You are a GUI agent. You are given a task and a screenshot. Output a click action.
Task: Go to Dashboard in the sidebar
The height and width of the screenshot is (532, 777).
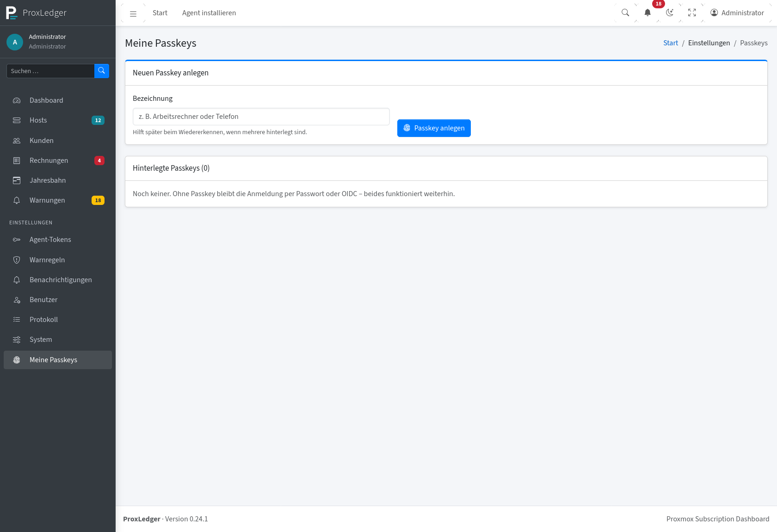[x=58, y=100]
